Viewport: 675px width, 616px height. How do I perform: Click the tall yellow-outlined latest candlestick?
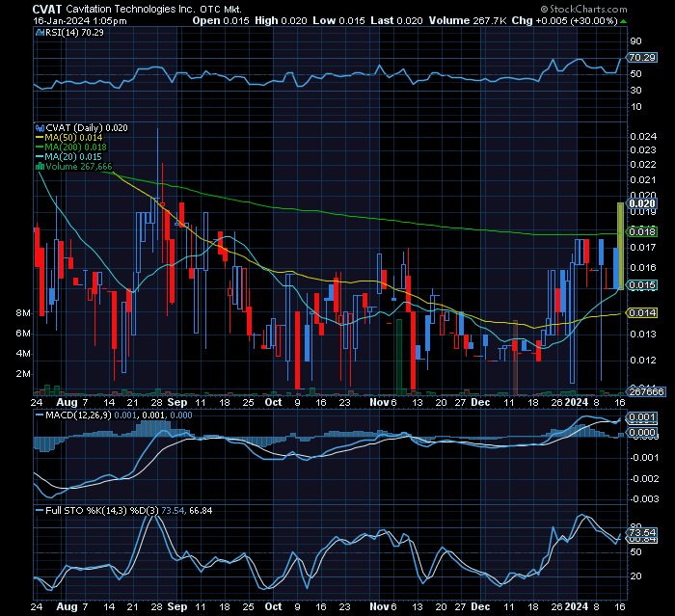tap(620, 246)
